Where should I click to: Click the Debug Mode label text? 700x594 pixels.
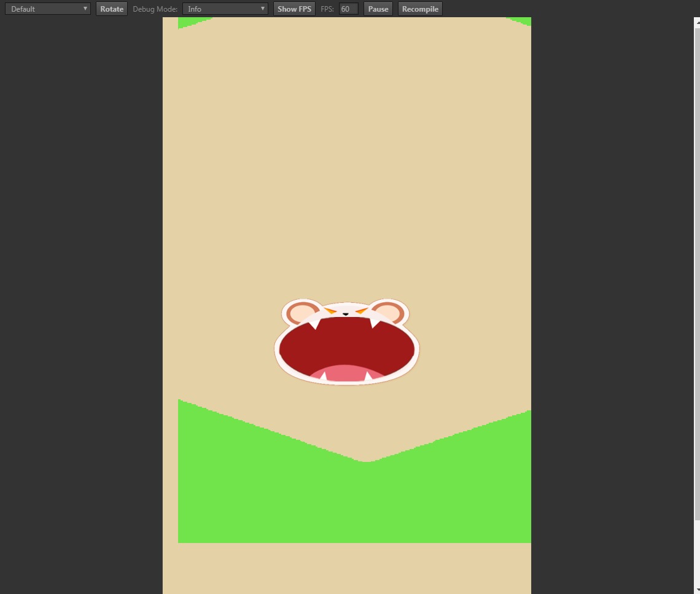(155, 9)
